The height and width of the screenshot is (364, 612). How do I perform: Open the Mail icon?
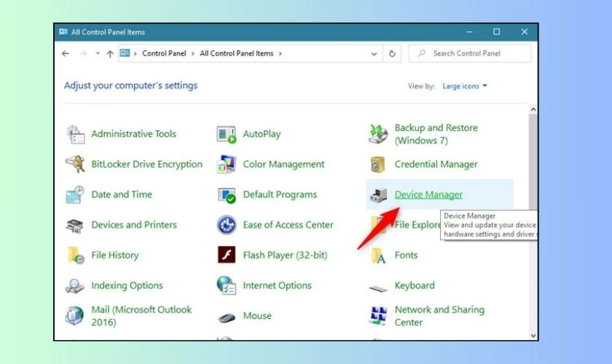pos(74,316)
